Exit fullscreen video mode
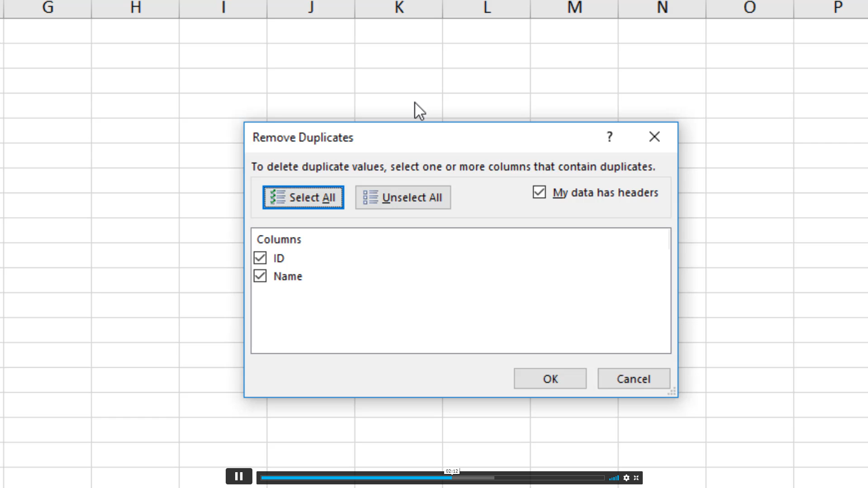Screen dimensions: 868x488 (x=636, y=478)
